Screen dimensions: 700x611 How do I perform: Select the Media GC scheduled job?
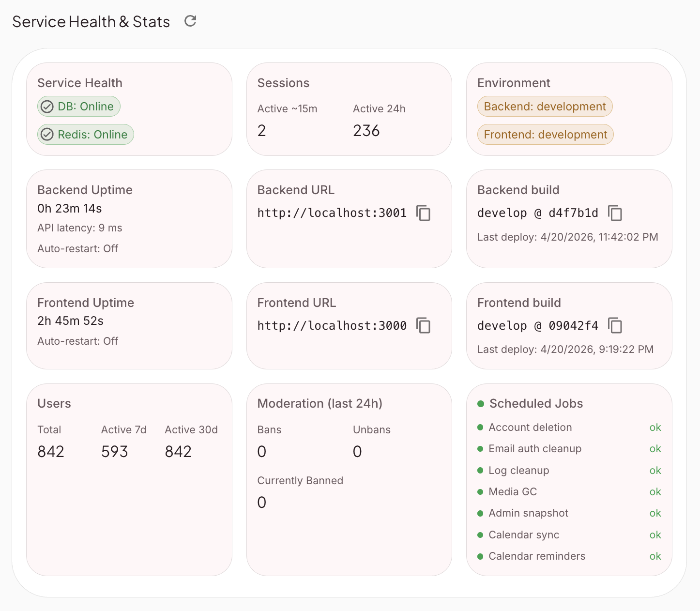pos(513,492)
